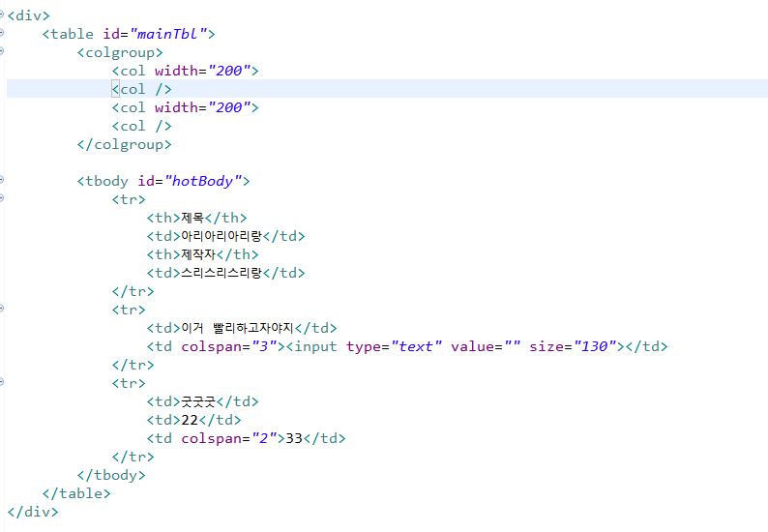Screen dimensions: 768x532
Task: Click the header cell text 제작자
Action: coord(198,254)
